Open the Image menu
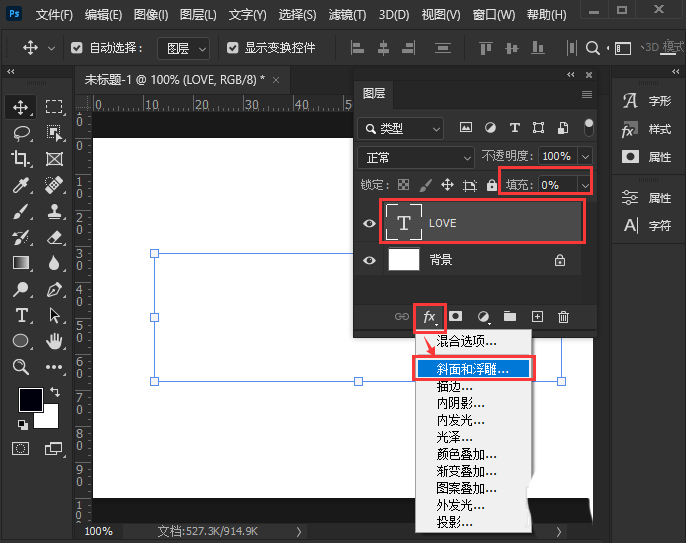 point(151,15)
